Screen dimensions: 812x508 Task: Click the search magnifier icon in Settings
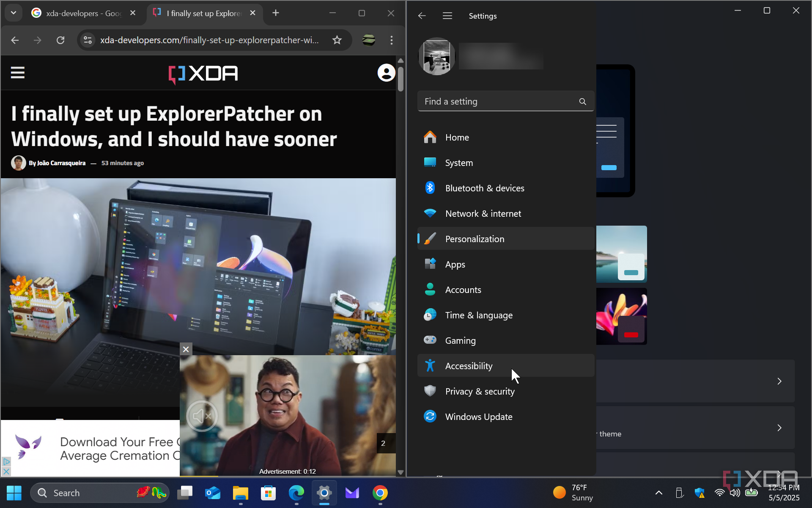[x=582, y=102]
